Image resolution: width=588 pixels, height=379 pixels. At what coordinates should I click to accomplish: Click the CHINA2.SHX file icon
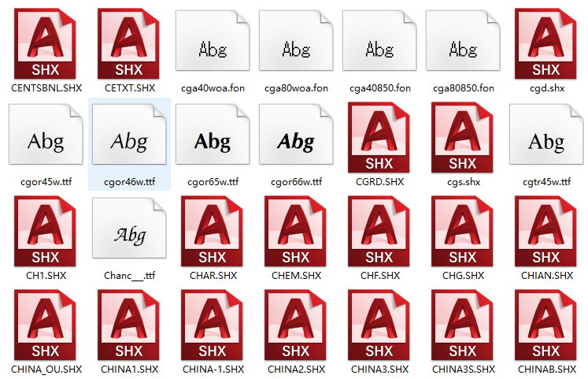pyautogui.click(x=295, y=325)
